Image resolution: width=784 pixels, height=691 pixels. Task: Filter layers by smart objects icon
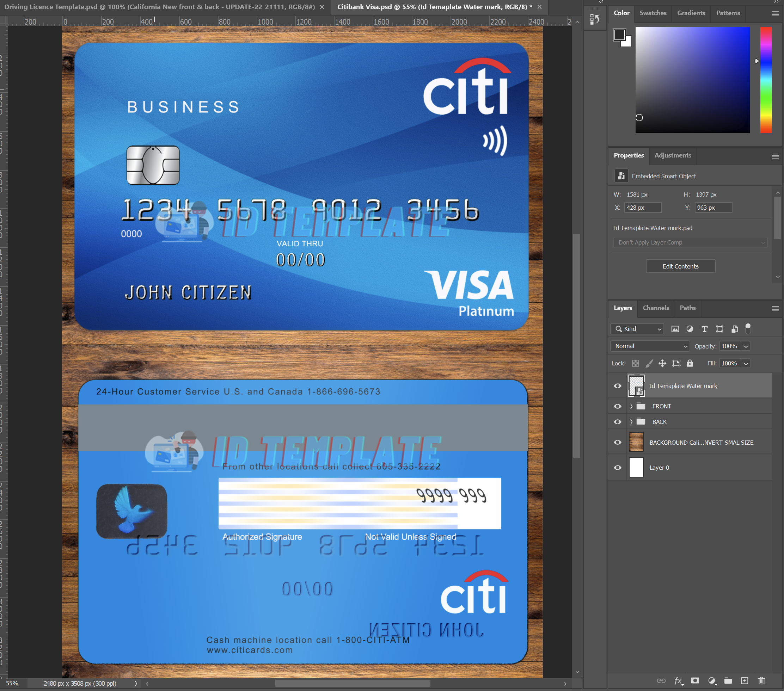point(735,329)
